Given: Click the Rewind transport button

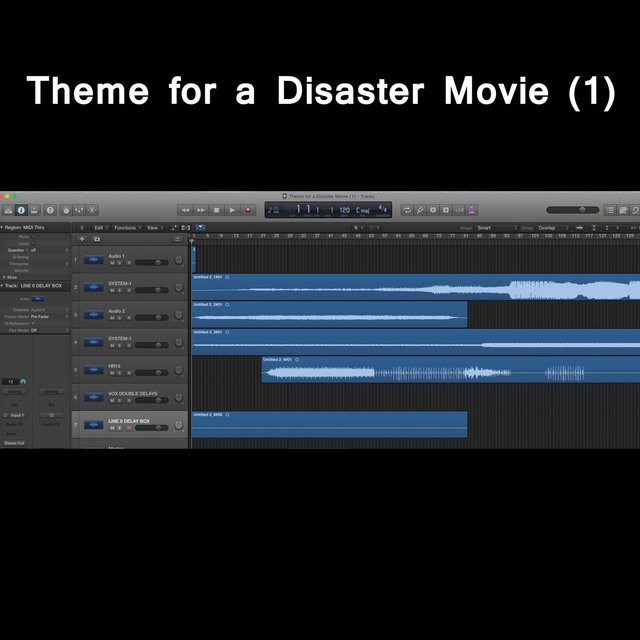Looking at the screenshot, I should pos(185,210).
